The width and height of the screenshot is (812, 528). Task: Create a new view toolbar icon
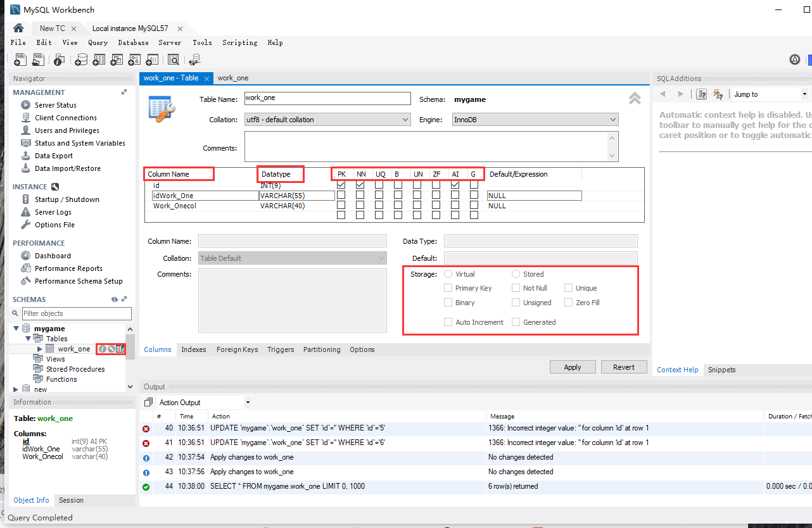pos(117,60)
